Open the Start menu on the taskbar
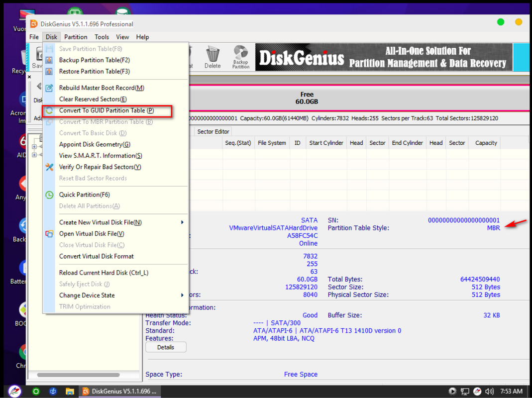The height and width of the screenshot is (398, 532). [x=14, y=391]
